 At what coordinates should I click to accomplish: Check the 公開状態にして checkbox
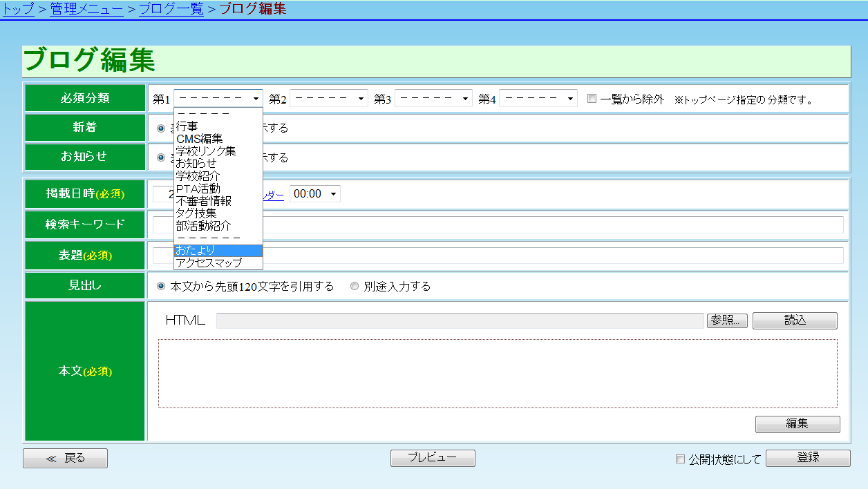680,459
